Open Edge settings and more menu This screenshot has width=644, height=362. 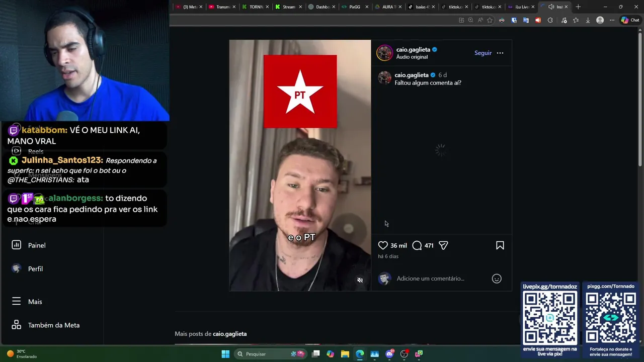(x=612, y=20)
